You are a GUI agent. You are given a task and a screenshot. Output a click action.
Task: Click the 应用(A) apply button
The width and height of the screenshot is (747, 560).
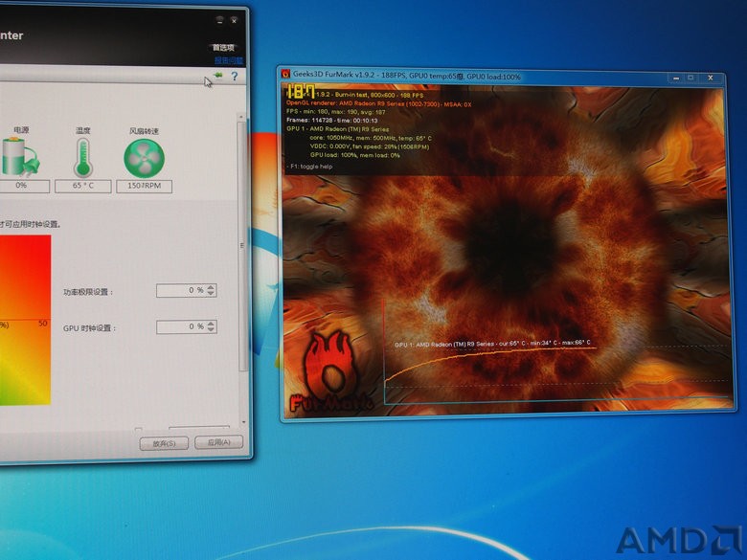pos(218,442)
